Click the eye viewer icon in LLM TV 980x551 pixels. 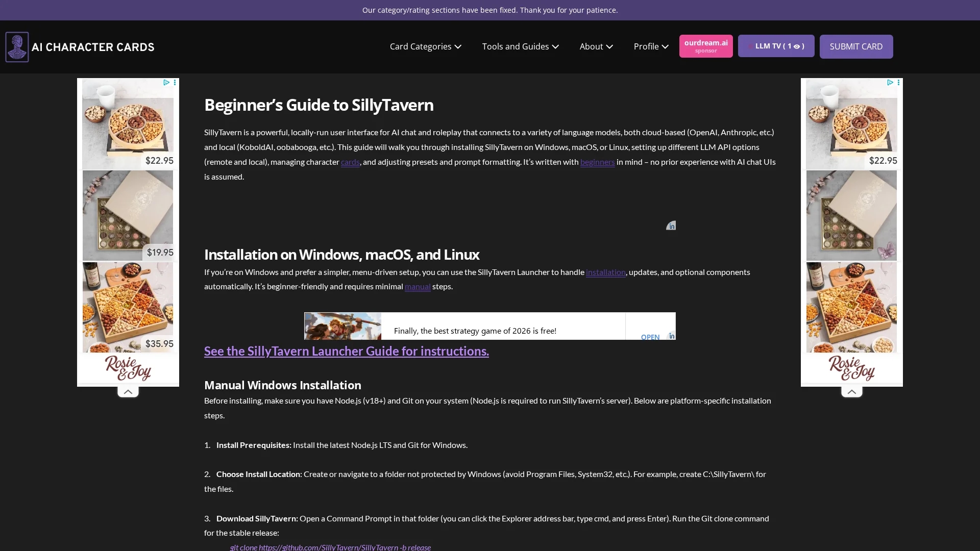[x=796, y=46]
